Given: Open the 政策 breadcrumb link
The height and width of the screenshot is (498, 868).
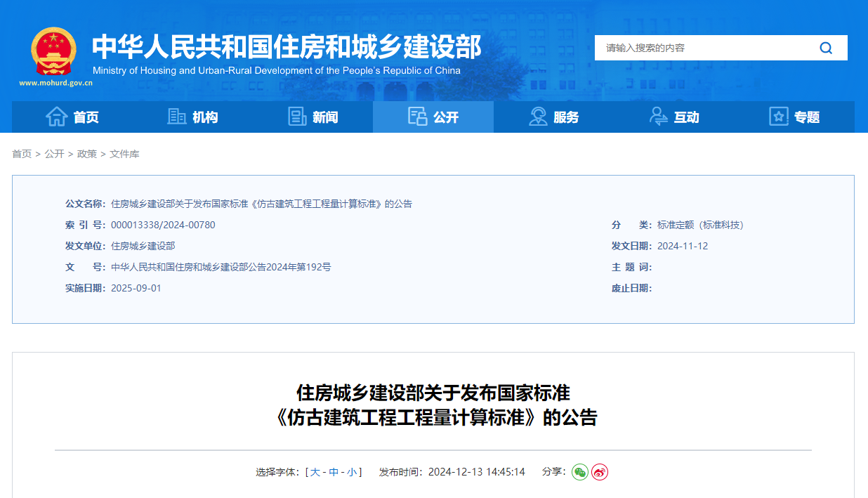Looking at the screenshot, I should (x=86, y=153).
